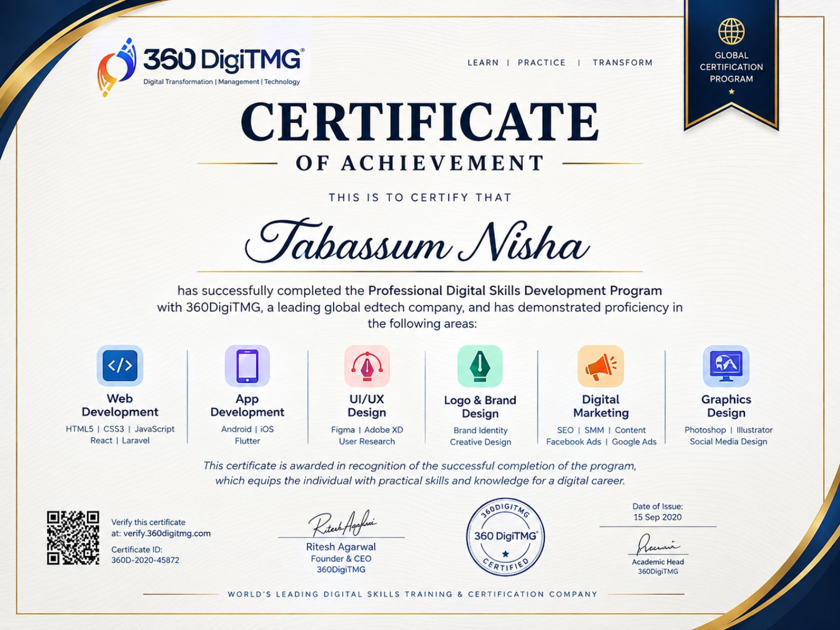Viewport: 840px width, 630px height.
Task: Click the HTML5 | CSS3 | JavaScript text
Action: 120,429
